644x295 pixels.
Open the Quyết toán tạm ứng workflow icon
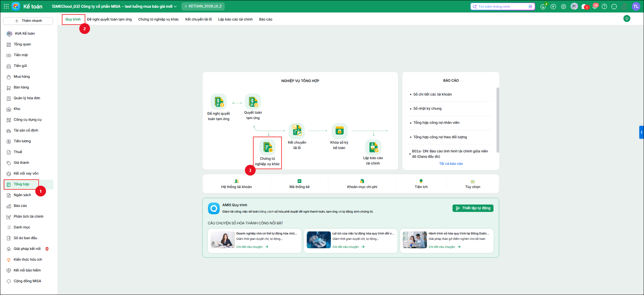tap(253, 102)
